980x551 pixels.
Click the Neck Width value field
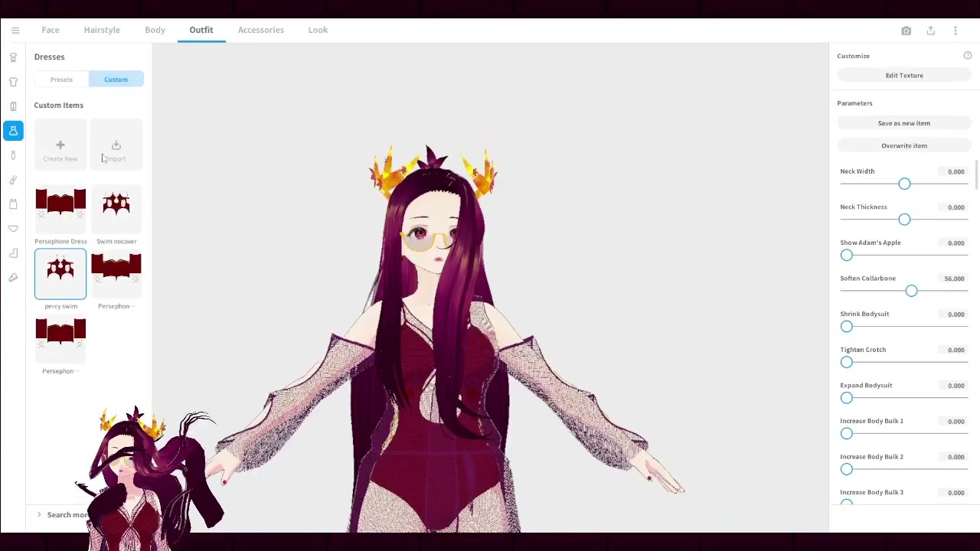[952, 171]
